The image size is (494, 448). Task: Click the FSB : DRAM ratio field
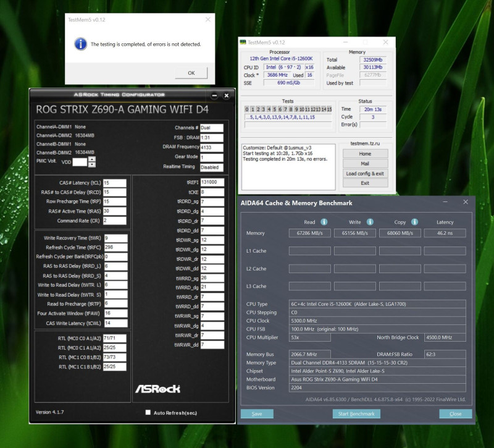[212, 137]
